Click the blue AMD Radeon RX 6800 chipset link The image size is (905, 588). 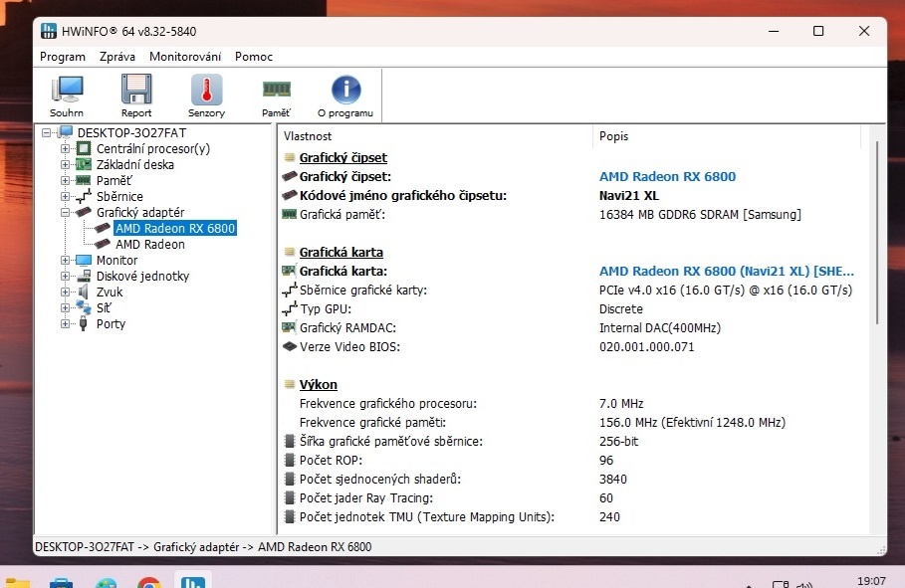pos(667,177)
